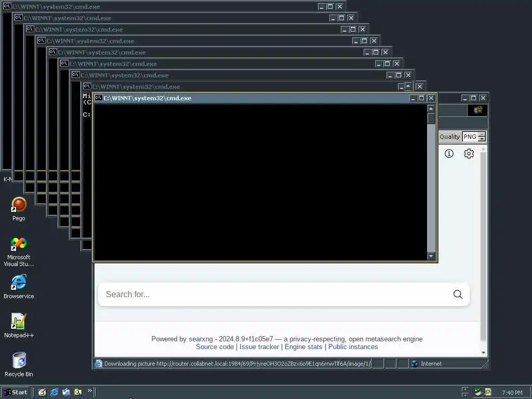Click Show Desktop quick launch icon
This screenshot has width=532, height=399.
coord(42,392)
